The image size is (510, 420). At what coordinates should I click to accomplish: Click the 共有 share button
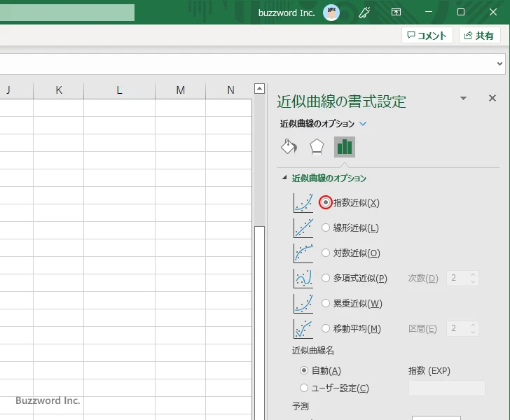[x=479, y=36]
